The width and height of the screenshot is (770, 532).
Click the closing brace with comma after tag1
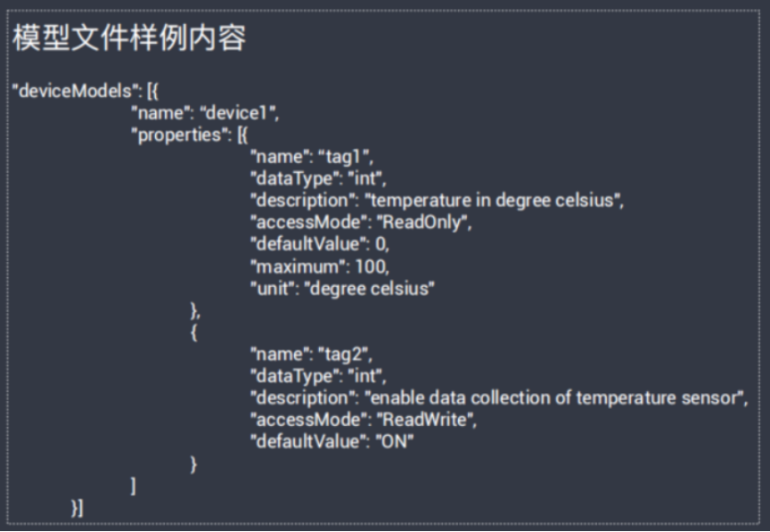click(x=195, y=311)
